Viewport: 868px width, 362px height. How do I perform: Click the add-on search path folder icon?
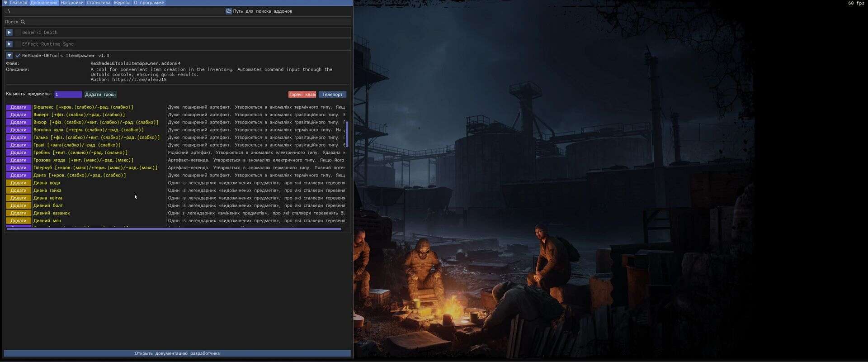click(x=229, y=11)
